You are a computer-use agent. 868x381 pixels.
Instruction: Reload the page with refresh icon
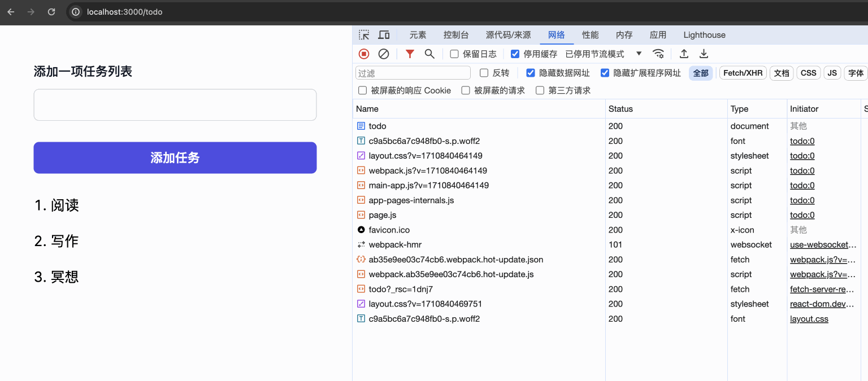[x=51, y=12]
